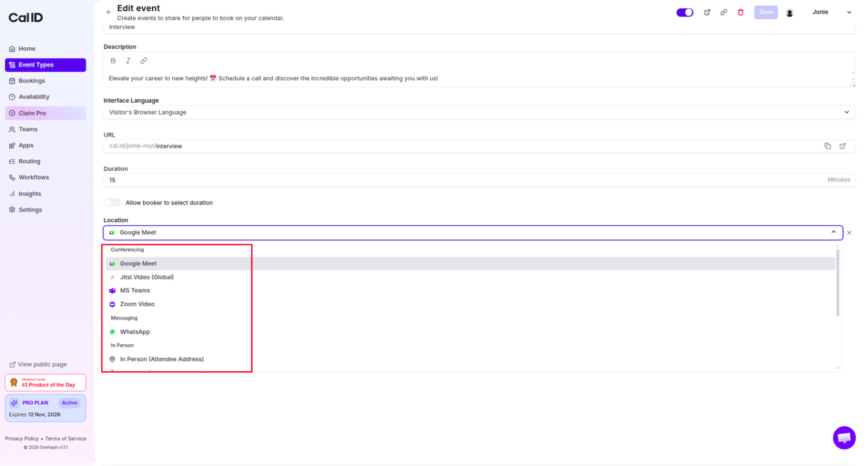
Task: Pick WhatsApp as the location
Action: pos(471,332)
